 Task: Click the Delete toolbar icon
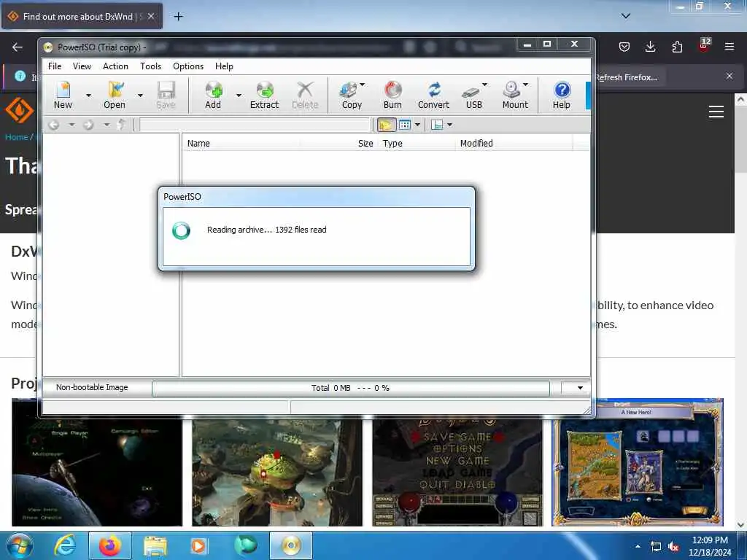(305, 95)
